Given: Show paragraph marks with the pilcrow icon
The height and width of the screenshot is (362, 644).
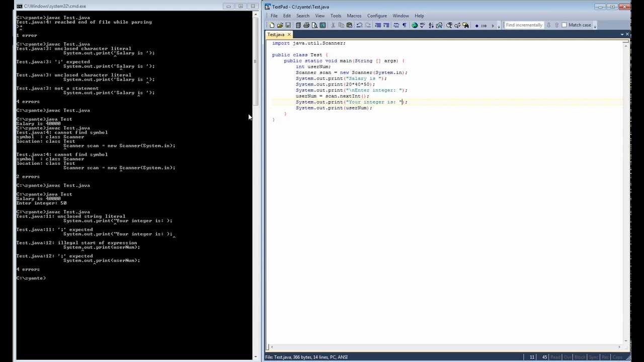Looking at the screenshot, I should click(405, 25).
